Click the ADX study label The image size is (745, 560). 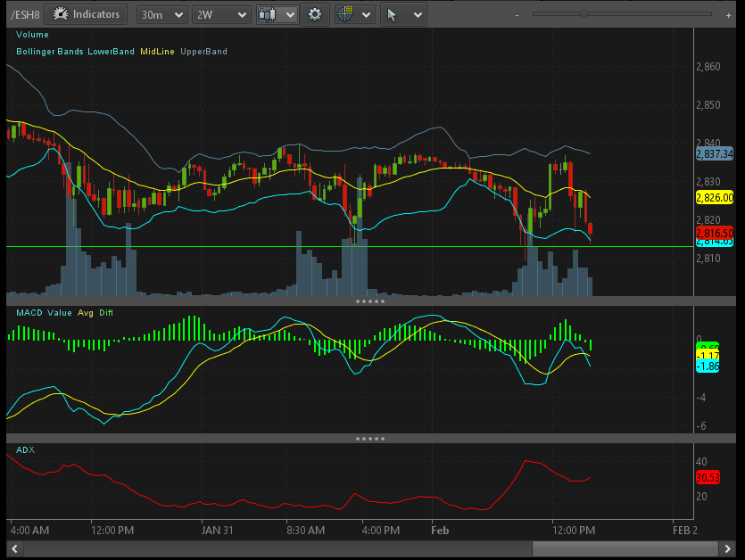point(25,450)
